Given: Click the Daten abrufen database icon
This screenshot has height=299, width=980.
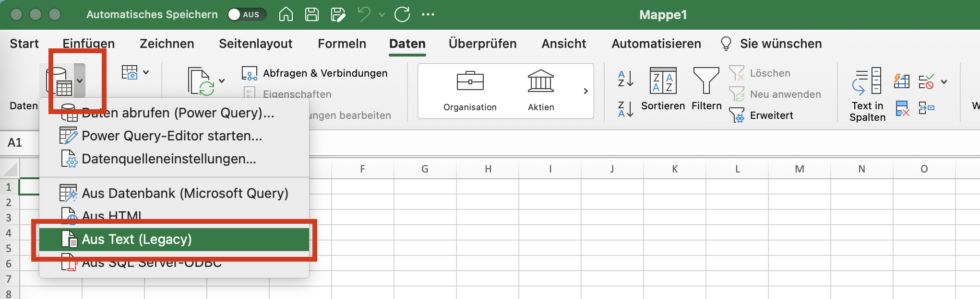Looking at the screenshot, I should (59, 81).
